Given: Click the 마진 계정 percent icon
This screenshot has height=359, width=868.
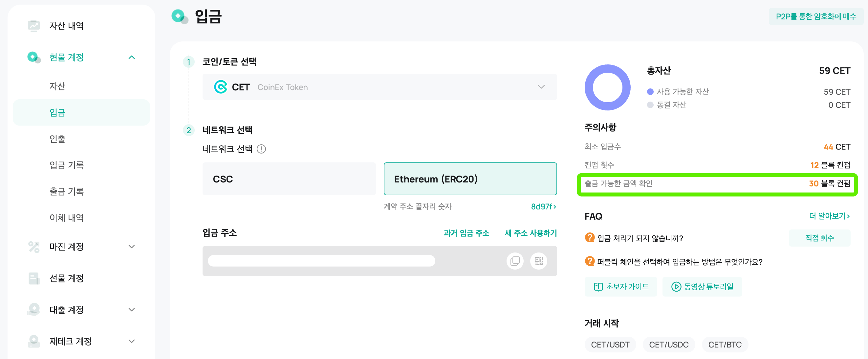Looking at the screenshot, I should tap(34, 247).
